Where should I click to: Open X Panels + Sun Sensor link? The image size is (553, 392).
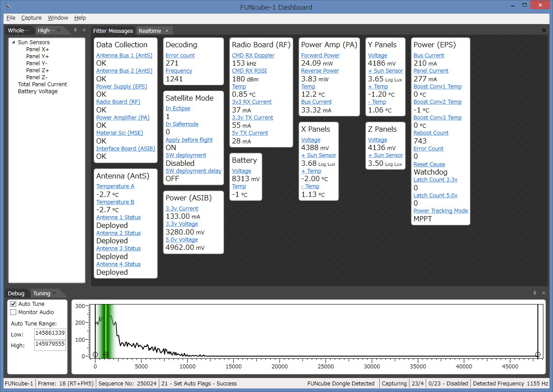(319, 155)
